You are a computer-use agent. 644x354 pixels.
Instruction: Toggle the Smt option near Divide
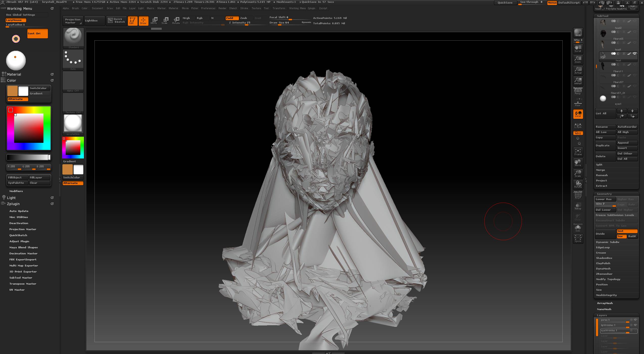click(627, 231)
